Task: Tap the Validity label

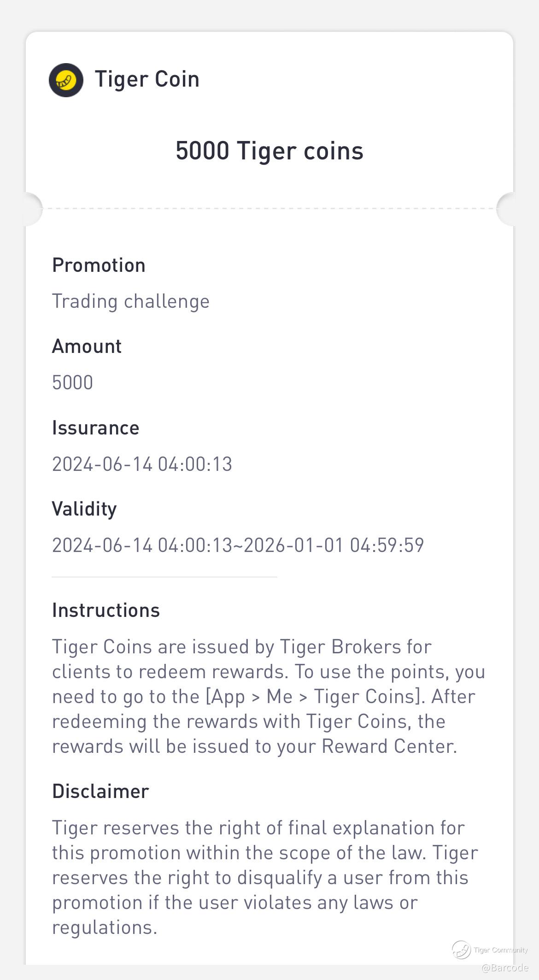Action: point(84,509)
